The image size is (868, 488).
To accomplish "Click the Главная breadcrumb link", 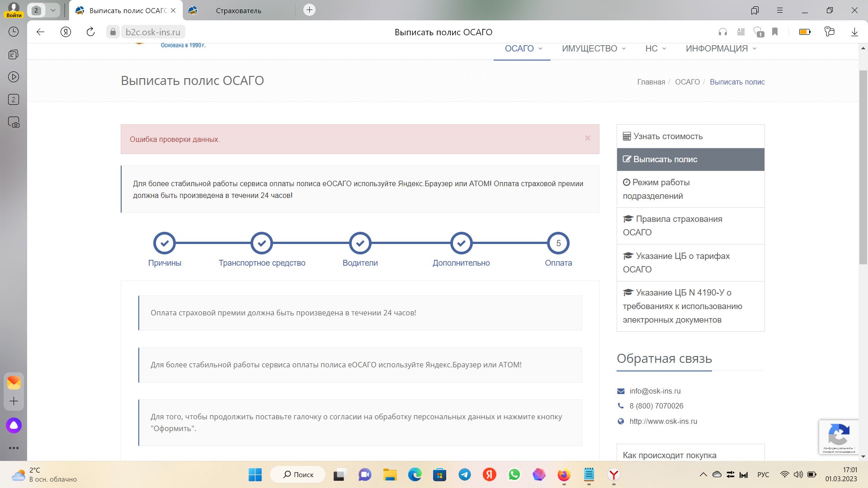I will [x=651, y=82].
